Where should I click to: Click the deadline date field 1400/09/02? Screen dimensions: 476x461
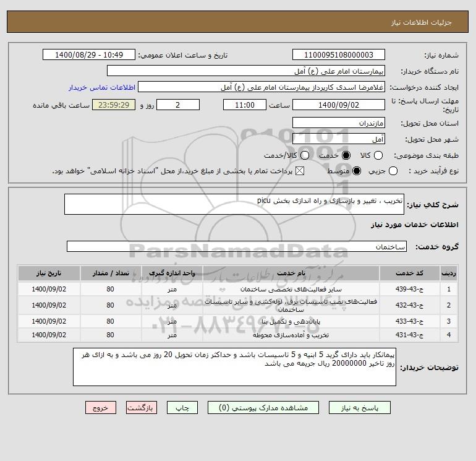click(x=339, y=105)
